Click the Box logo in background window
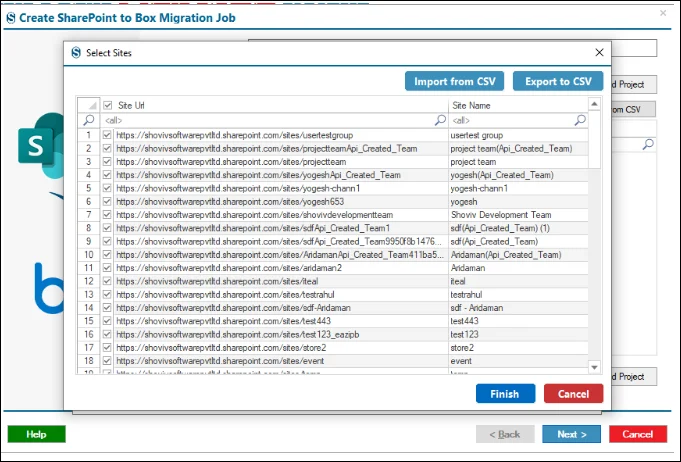Screen dimensions: 681x462 tap(49, 288)
